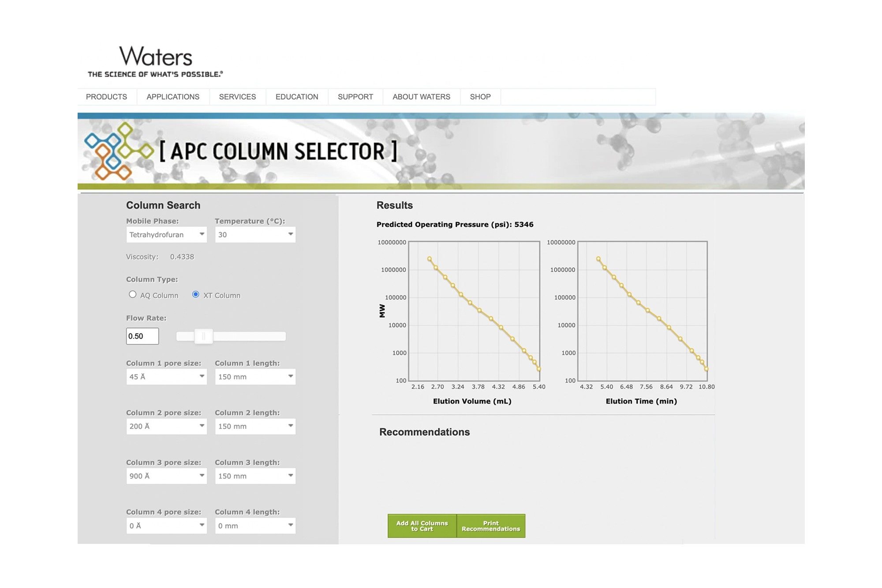Click the Elution Volume chart
Screen dimensions: 882x588
(474, 311)
